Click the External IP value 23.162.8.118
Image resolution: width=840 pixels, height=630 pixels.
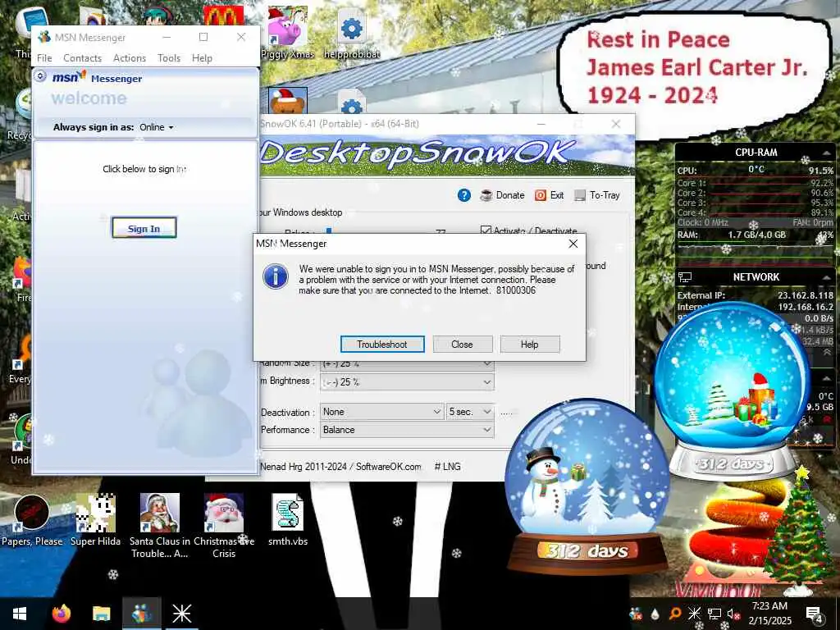click(x=806, y=295)
